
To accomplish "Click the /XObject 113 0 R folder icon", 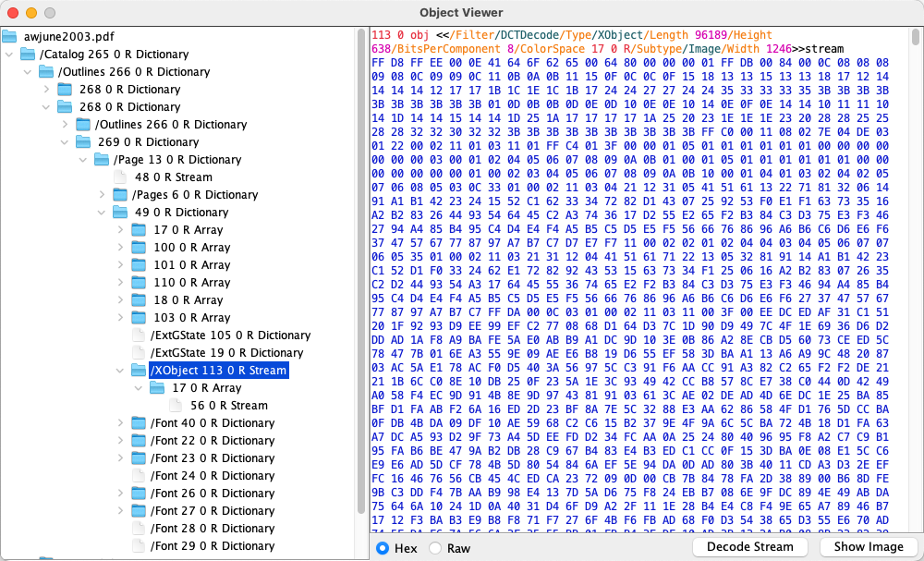I will (x=139, y=371).
